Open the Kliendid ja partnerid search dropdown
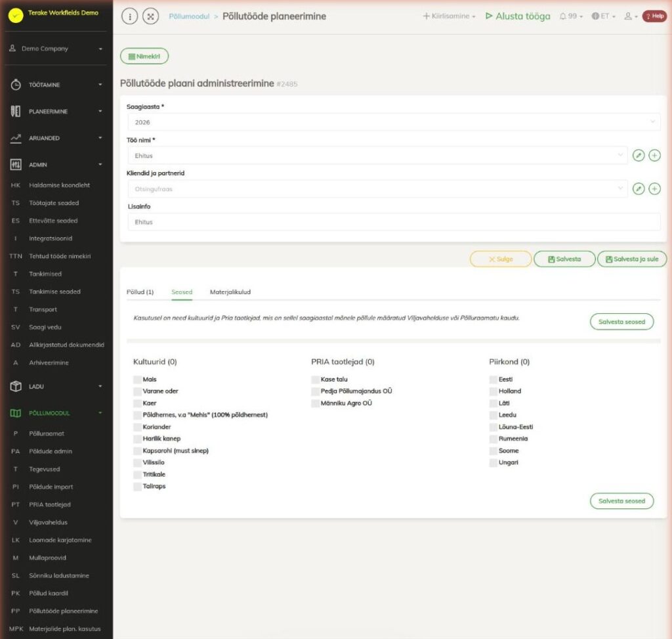Screen dimensions: 672x639 point(377,188)
